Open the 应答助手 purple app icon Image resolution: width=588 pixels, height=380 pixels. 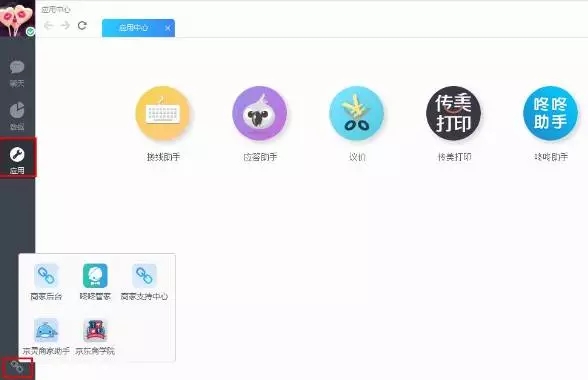click(x=260, y=113)
